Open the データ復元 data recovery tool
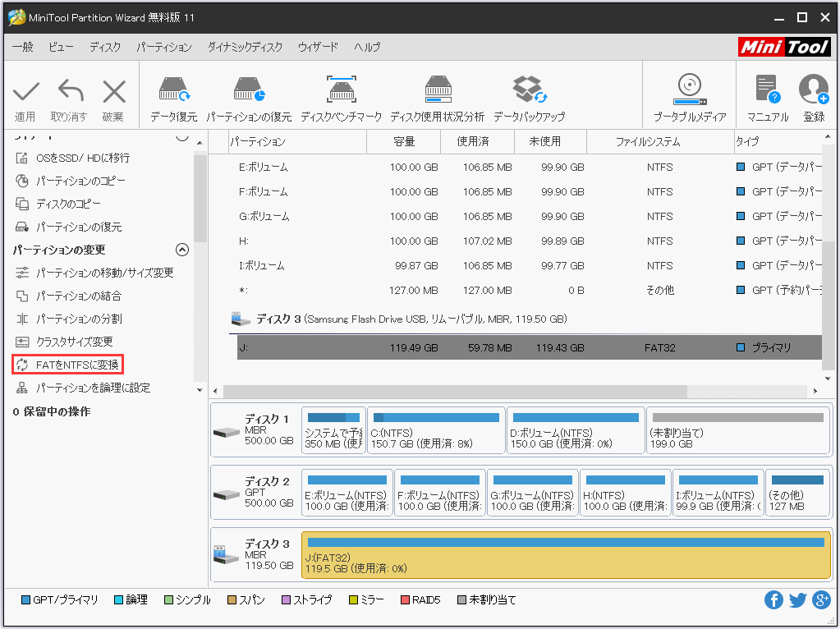840x629 pixels. click(173, 90)
